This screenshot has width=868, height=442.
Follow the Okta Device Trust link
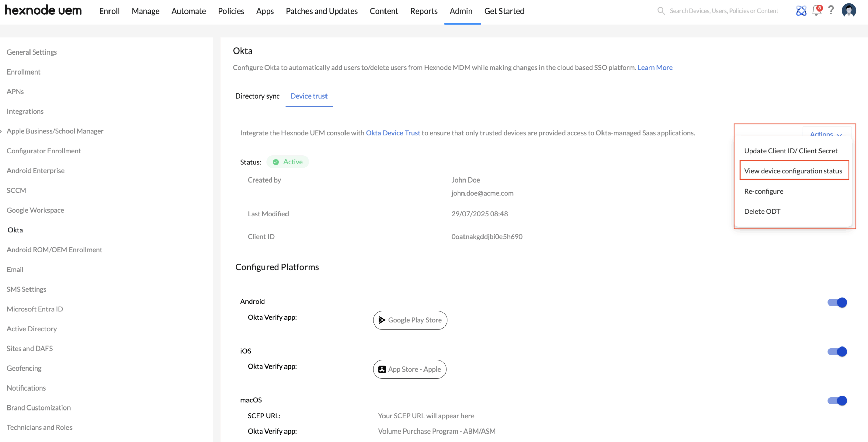[x=393, y=133]
